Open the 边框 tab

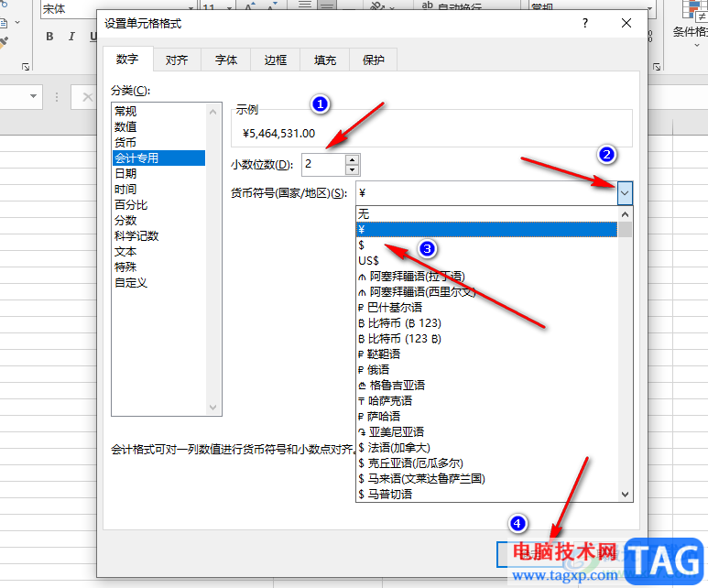276,60
